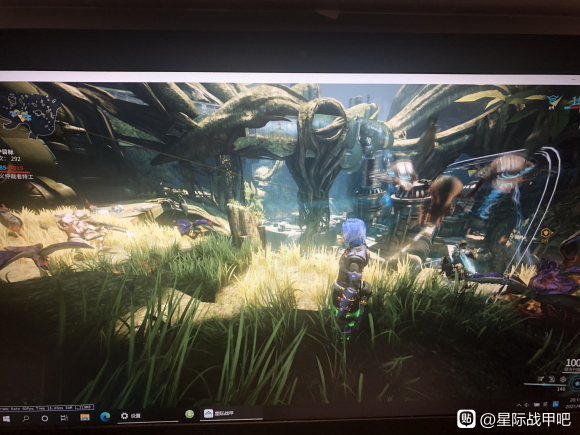The image size is (580, 435).
Task: Click the orange waypoint marker on the right
Action: pos(546,233)
